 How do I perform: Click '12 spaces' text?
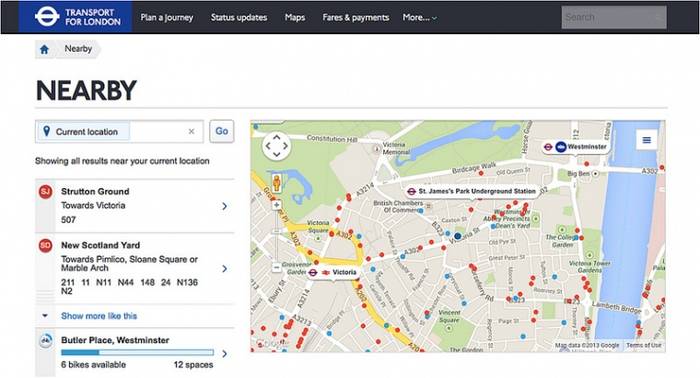point(193,365)
